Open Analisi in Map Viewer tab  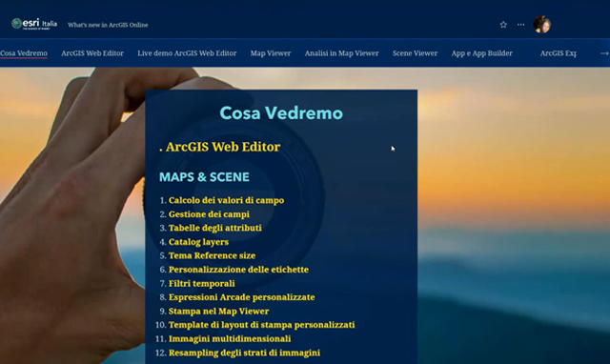(x=341, y=53)
